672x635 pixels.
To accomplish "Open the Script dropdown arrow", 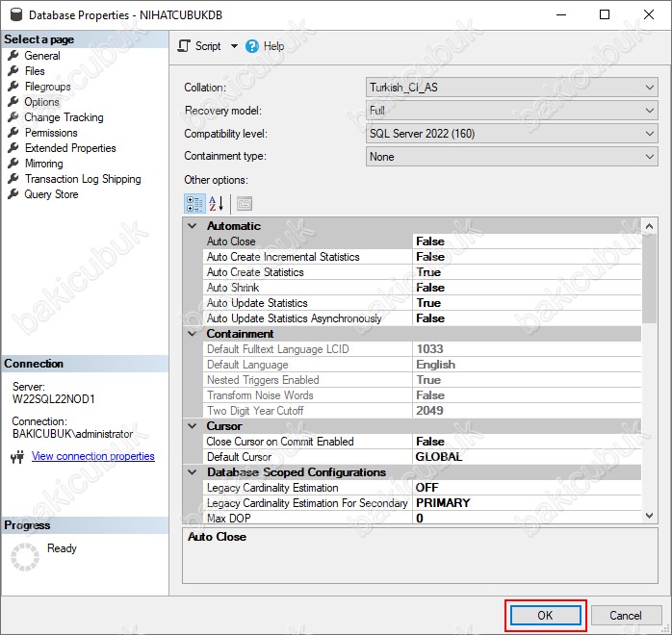I will (234, 46).
